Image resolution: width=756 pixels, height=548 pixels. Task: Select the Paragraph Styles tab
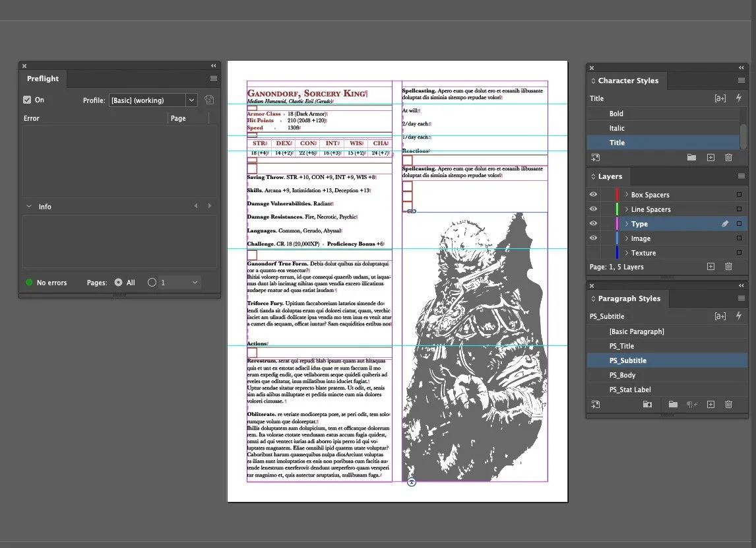[x=628, y=298]
